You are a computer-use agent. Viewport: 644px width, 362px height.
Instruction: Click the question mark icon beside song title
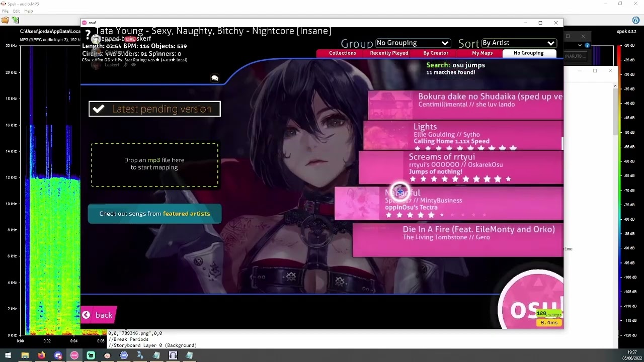pyautogui.click(x=88, y=35)
